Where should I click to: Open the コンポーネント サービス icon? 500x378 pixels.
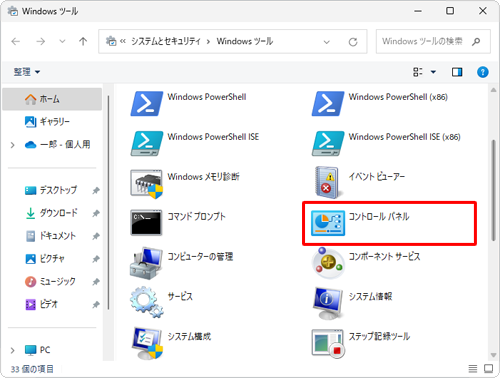327,263
